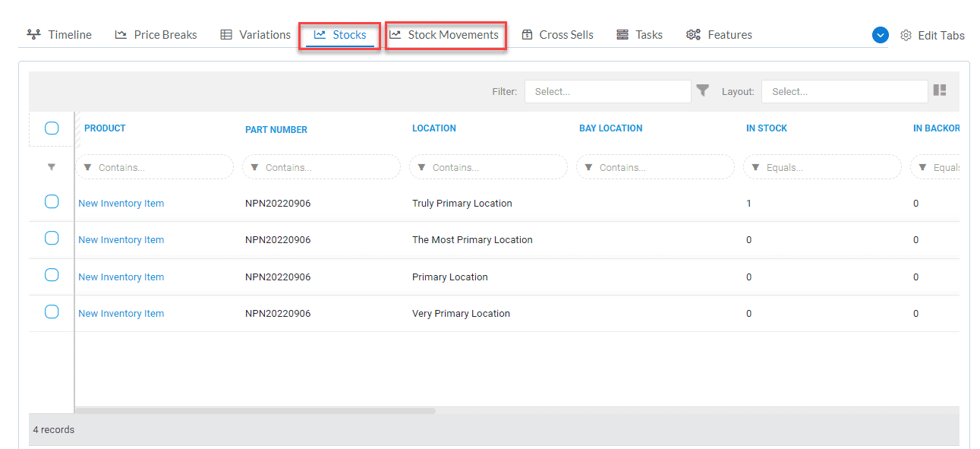
Task: Check the row for Truly Primary Location
Action: point(52,201)
